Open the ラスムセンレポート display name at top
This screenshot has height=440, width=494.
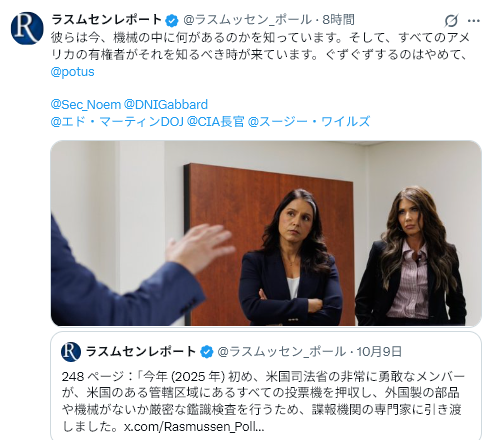[107, 20]
